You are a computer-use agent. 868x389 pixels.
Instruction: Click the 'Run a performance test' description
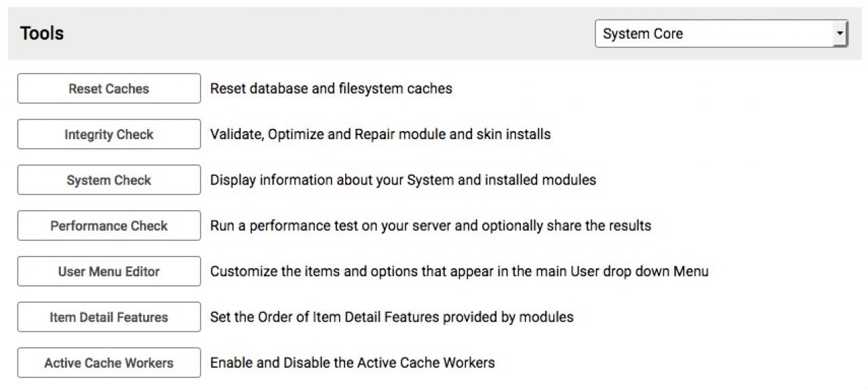pos(430,225)
